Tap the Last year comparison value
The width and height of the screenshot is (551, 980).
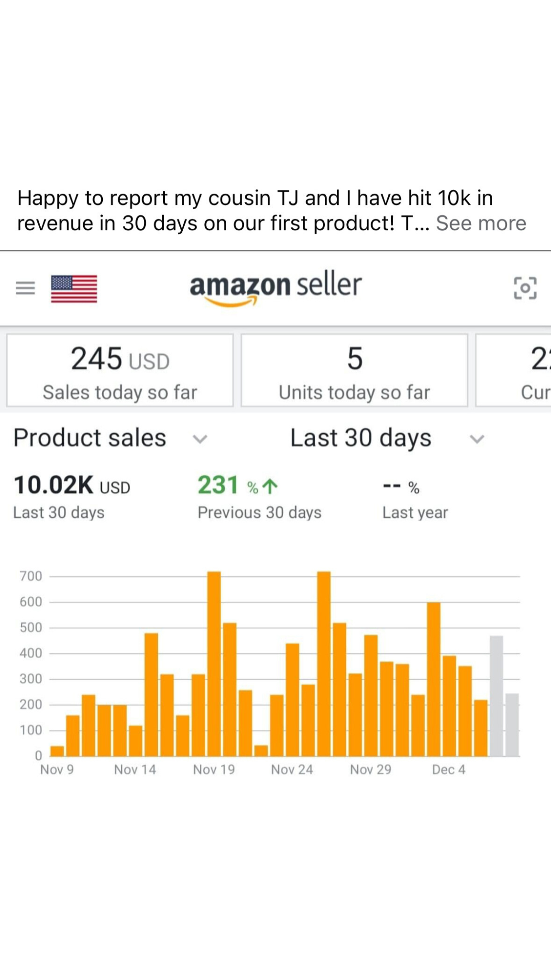point(401,487)
